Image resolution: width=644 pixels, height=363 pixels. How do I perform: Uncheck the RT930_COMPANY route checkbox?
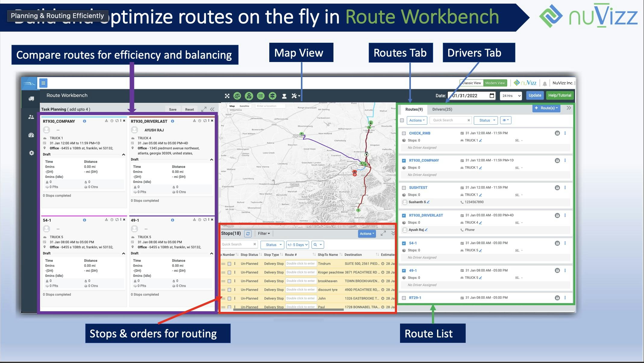tap(404, 160)
